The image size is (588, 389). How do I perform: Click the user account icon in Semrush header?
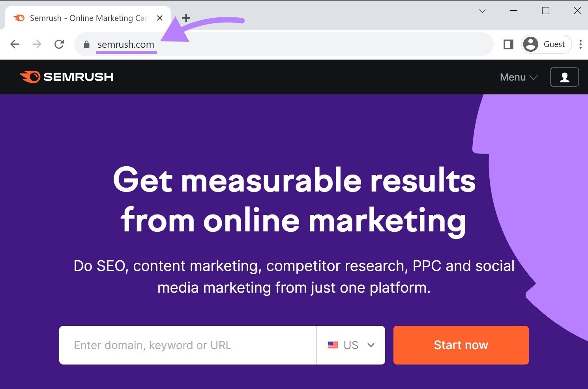coord(564,77)
